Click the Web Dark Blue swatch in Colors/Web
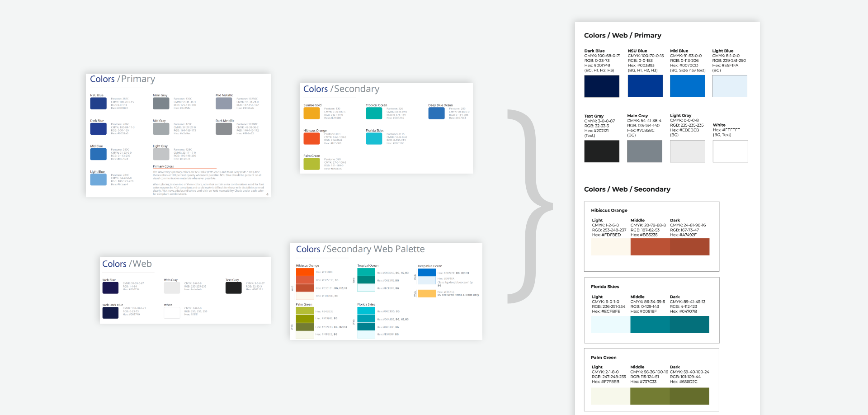Screen dimensions: 868x415 coord(110,312)
